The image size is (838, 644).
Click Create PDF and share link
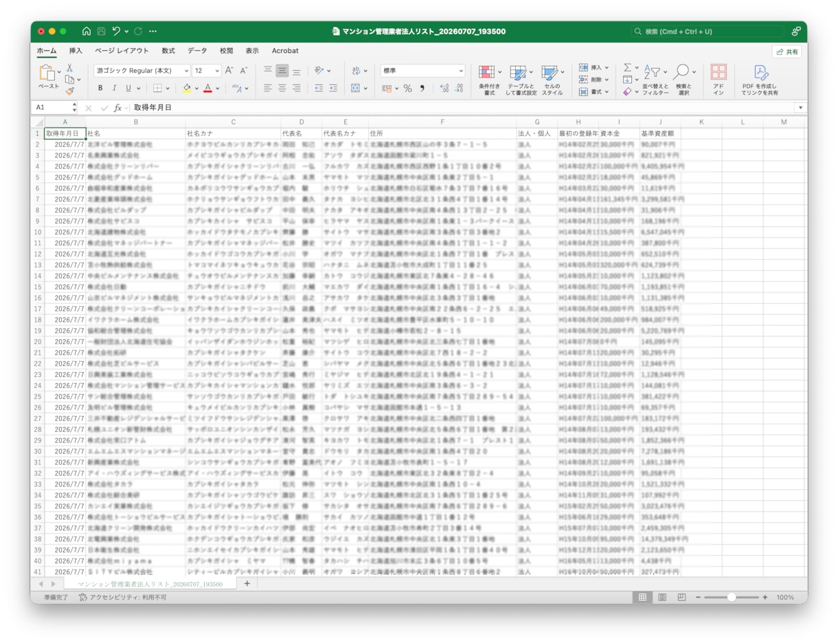760,80
